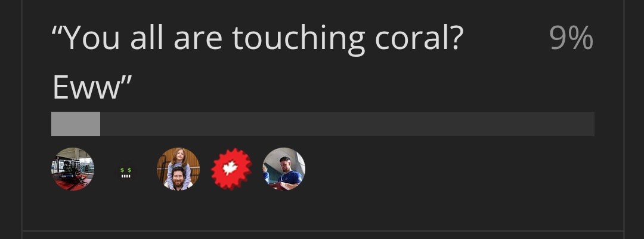View the bearded man with girl avatar
This screenshot has height=239, width=644.
178,169
